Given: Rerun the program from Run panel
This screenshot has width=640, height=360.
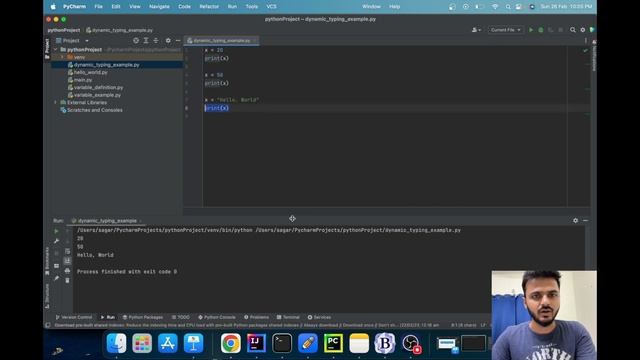Looking at the screenshot, I should coord(56,231).
